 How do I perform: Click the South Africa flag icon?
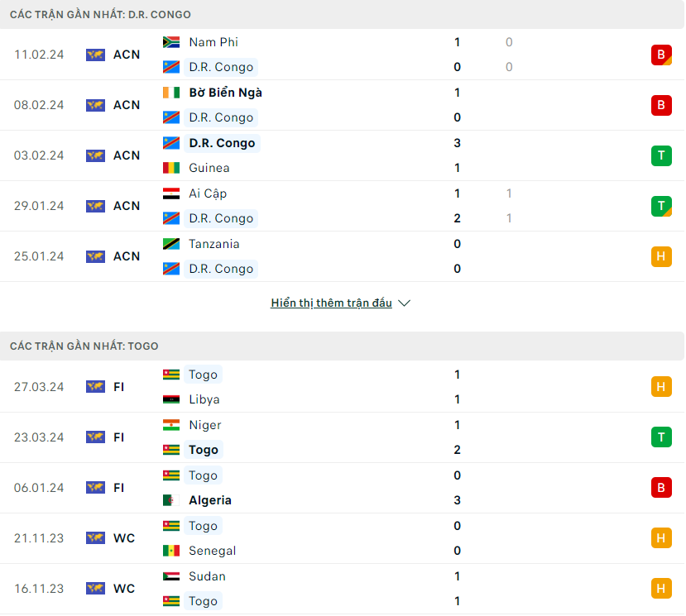tap(171, 42)
